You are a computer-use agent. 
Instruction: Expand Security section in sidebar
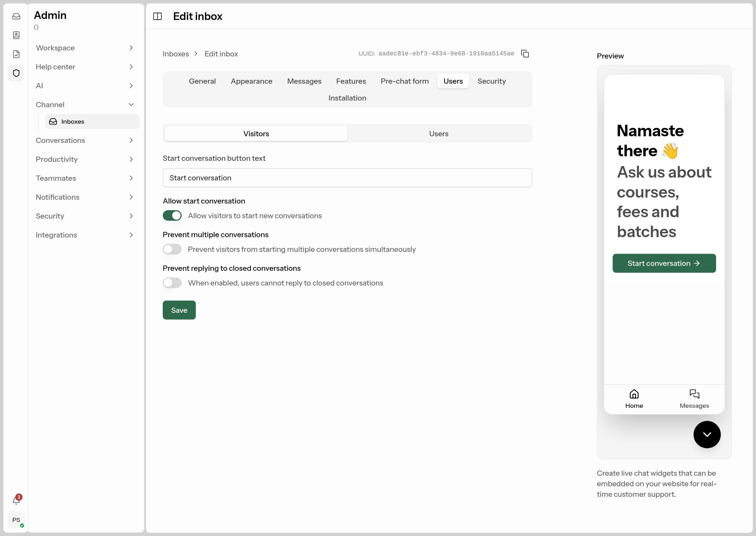click(85, 216)
